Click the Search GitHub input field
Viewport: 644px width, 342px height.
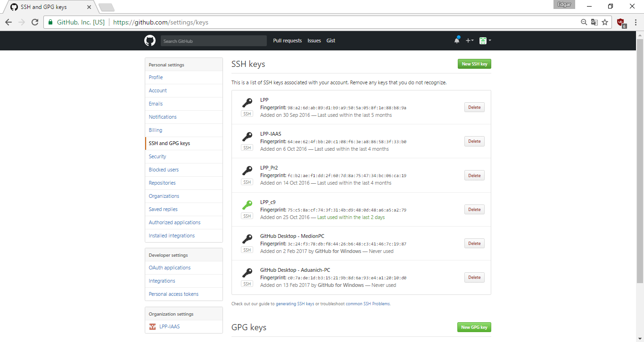pyautogui.click(x=213, y=41)
